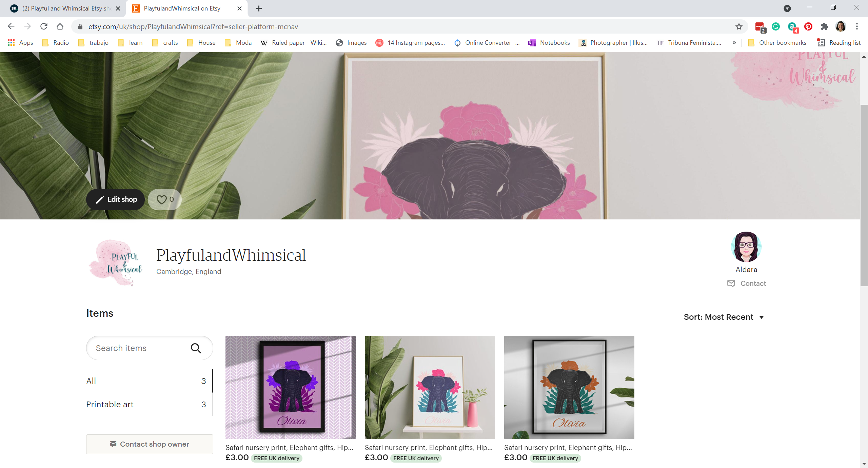The image size is (868, 468).
Task: Go forward with the forward arrow
Action: point(27,26)
